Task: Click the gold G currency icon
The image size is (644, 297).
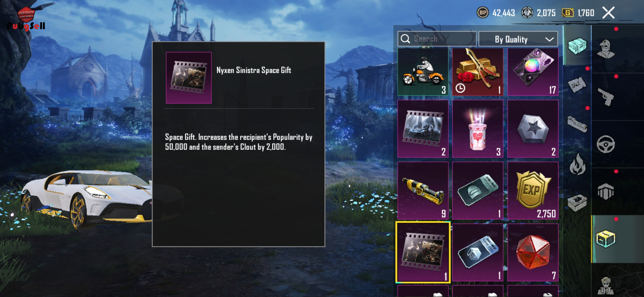Action: click(x=567, y=13)
